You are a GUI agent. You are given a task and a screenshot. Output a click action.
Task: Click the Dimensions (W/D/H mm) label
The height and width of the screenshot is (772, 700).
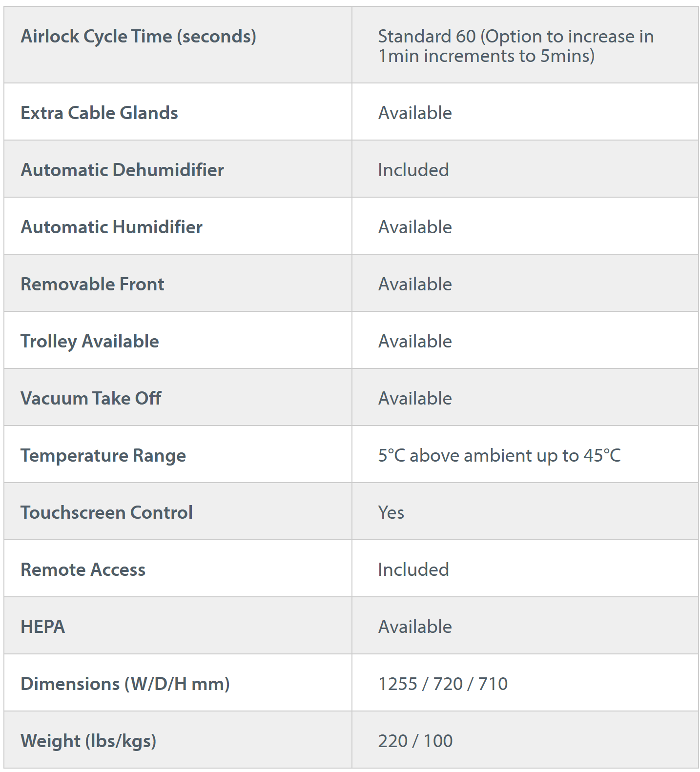pyautogui.click(x=125, y=684)
